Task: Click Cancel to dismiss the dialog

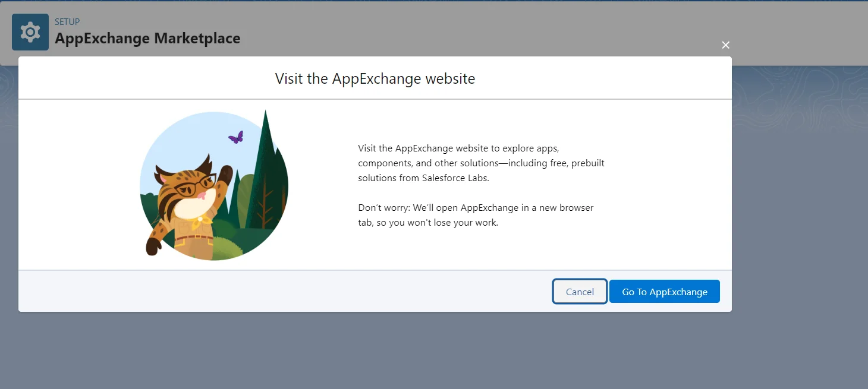Action: (x=579, y=291)
